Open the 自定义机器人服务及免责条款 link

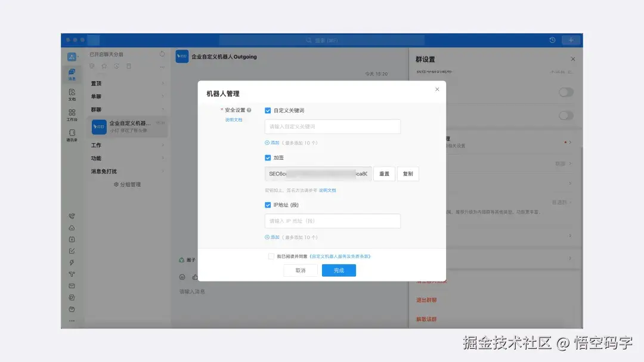(340, 256)
